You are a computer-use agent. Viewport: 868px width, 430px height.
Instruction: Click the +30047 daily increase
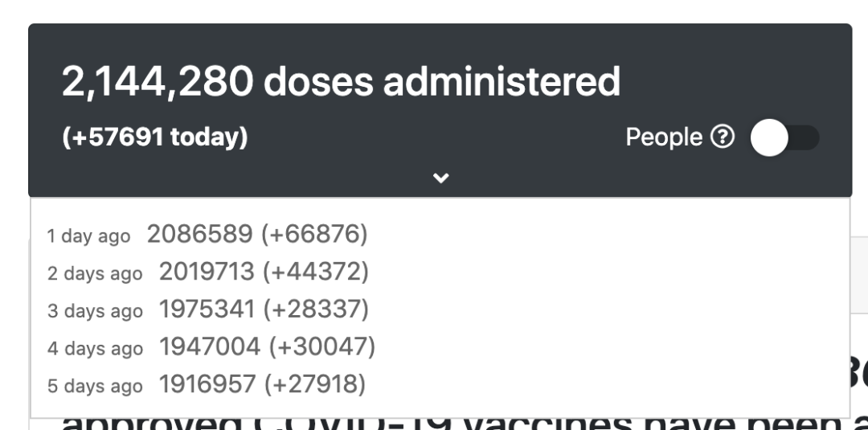(x=322, y=347)
